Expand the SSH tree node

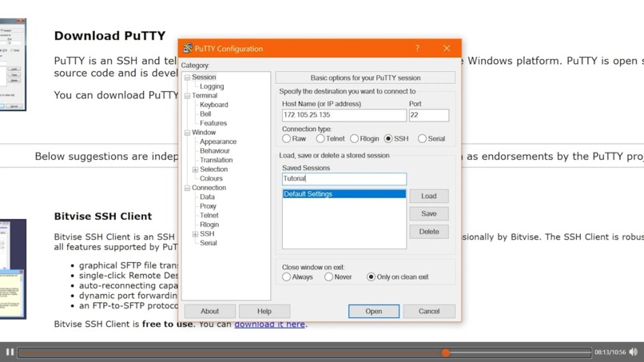195,234
